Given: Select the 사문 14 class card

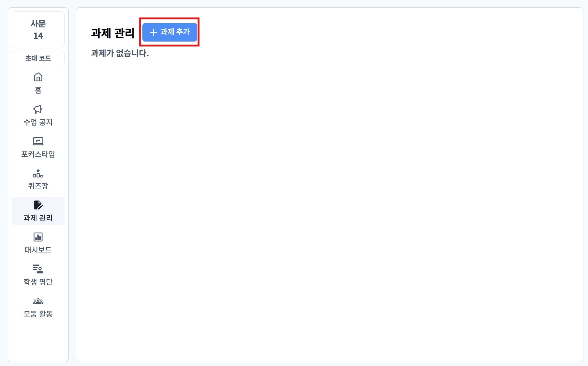Looking at the screenshot, I should [38, 30].
